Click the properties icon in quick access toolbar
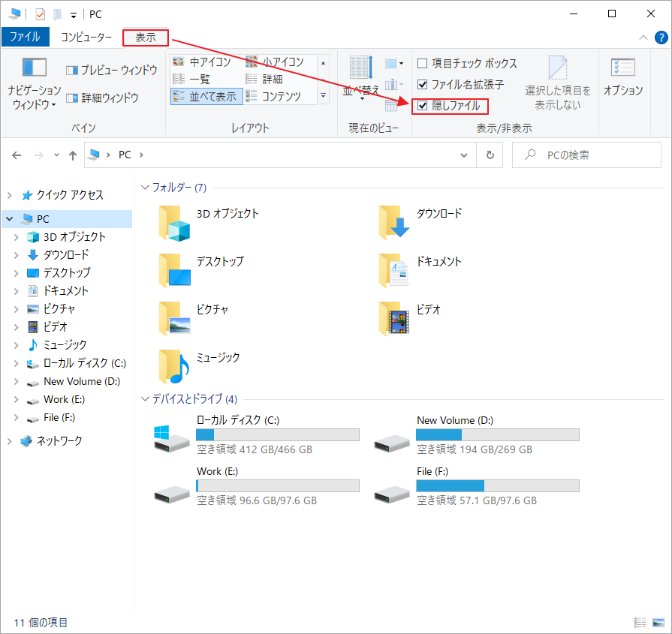Image resolution: width=672 pixels, height=634 pixels. (40, 14)
